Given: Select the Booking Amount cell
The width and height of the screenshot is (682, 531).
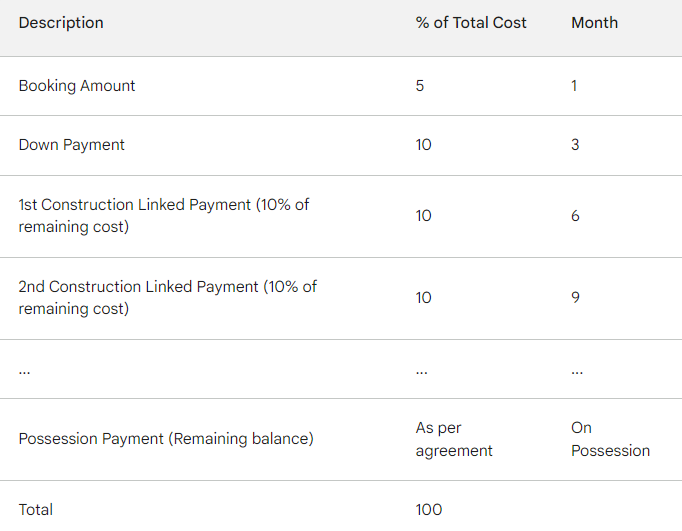Looking at the screenshot, I should tap(77, 86).
